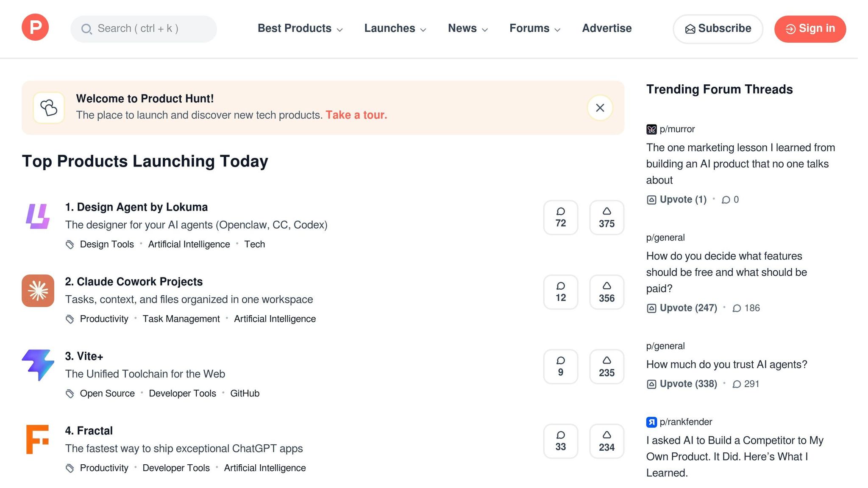Viewport: 868px width, 488px height.
Task: Click the p/murror community icon
Action: coord(651,129)
